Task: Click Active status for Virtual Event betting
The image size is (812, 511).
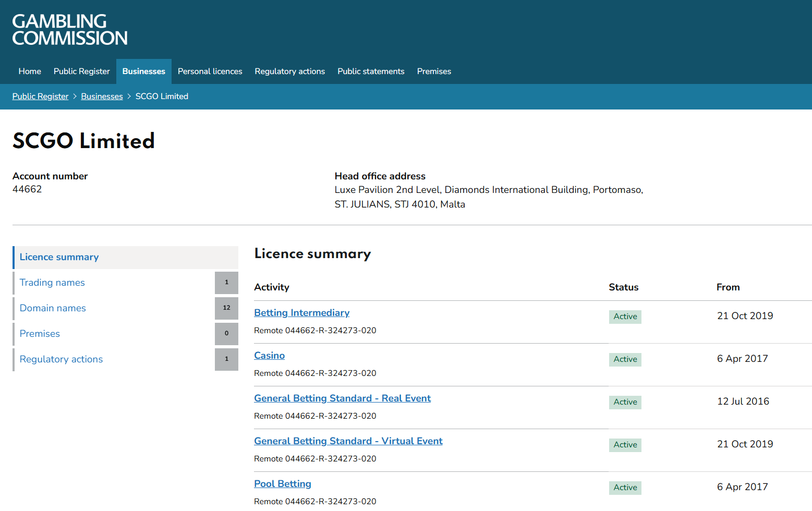Action: (x=625, y=445)
